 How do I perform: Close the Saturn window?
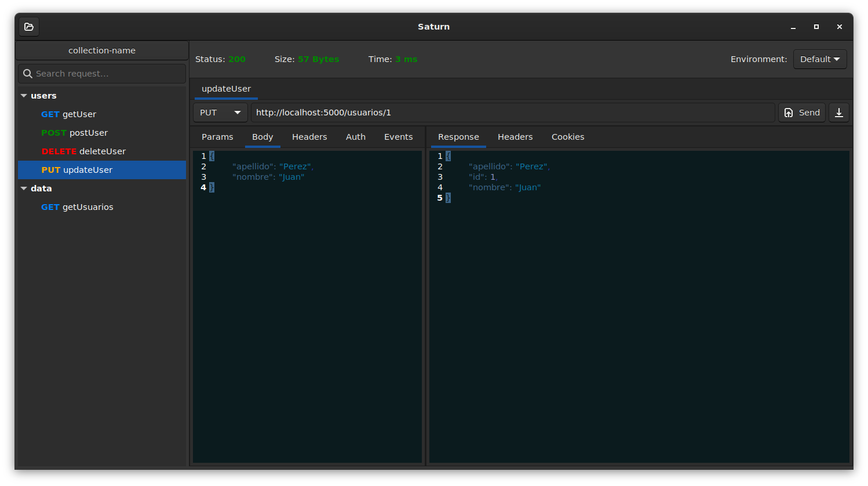(840, 27)
